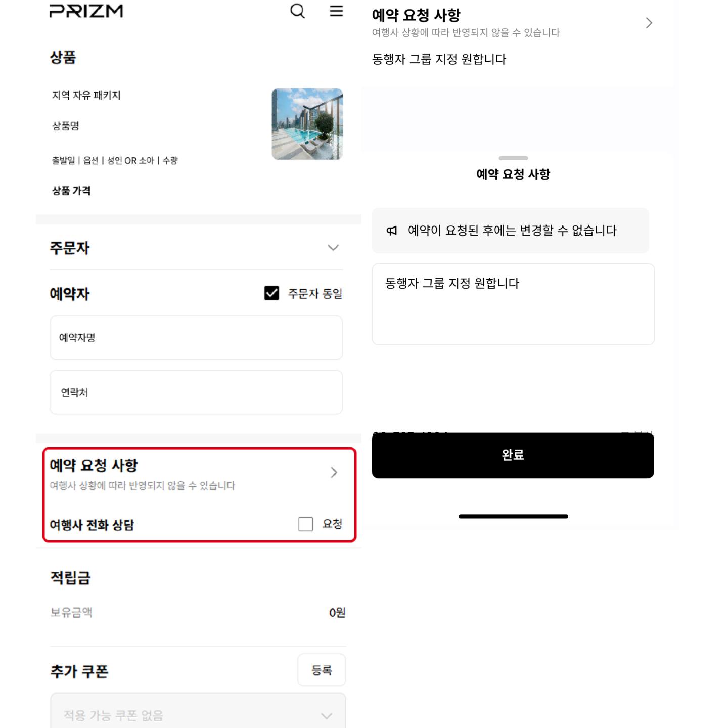Image resolution: width=728 pixels, height=728 pixels.
Task: Open the hotel pool product thumbnail
Action: click(307, 124)
